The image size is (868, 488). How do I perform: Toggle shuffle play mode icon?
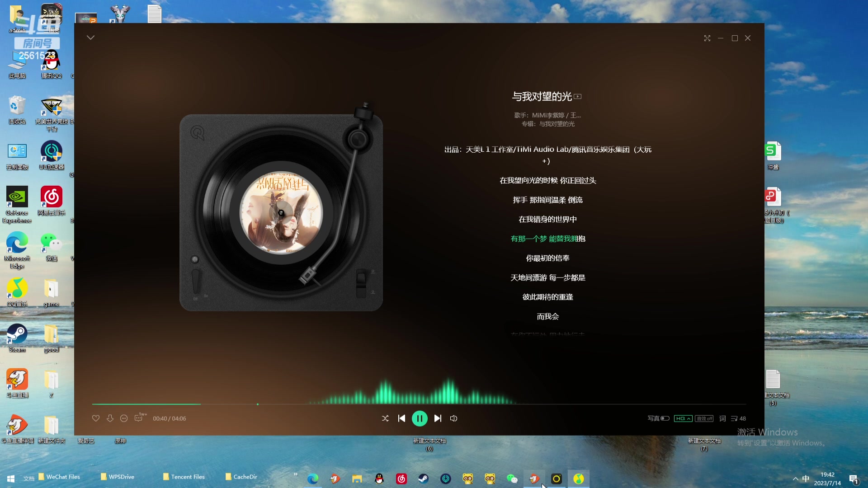click(385, 418)
